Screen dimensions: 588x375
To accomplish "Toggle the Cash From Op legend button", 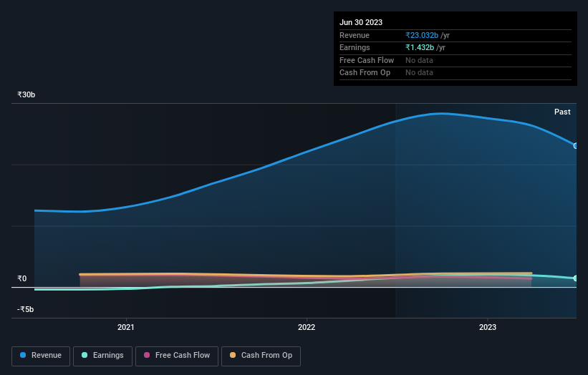I will coord(261,356).
